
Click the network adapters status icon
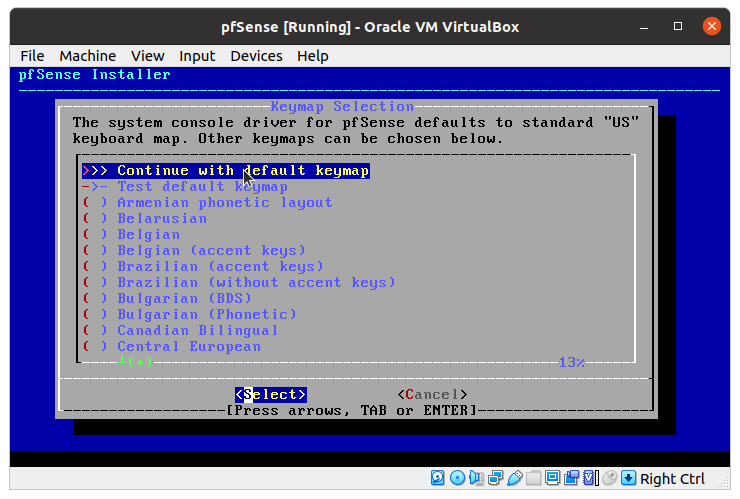point(495,478)
